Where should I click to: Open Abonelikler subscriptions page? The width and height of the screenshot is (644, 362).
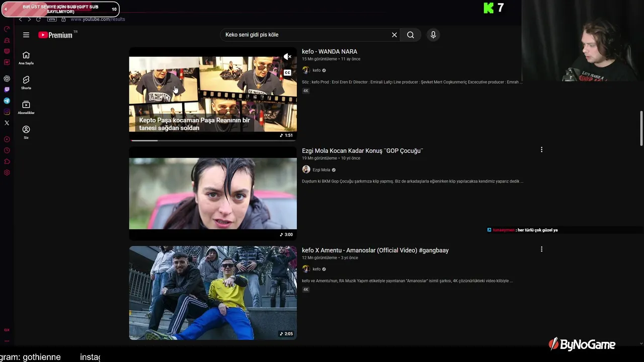click(x=26, y=107)
